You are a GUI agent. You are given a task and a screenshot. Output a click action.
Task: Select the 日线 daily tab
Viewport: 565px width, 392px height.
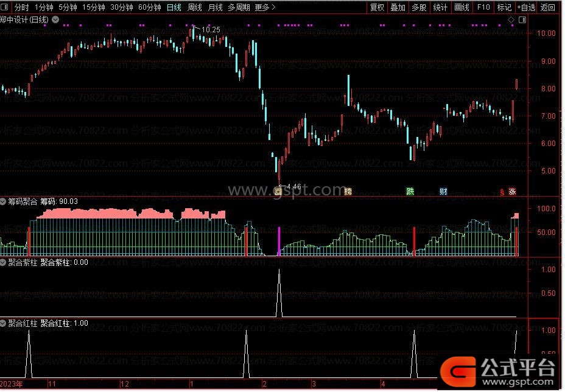click(x=174, y=7)
